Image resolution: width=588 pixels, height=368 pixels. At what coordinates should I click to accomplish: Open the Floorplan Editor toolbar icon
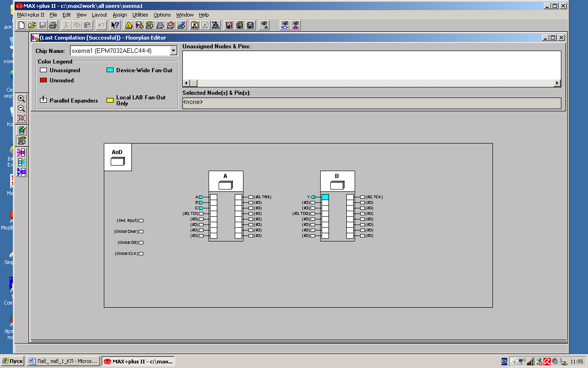(x=139, y=25)
